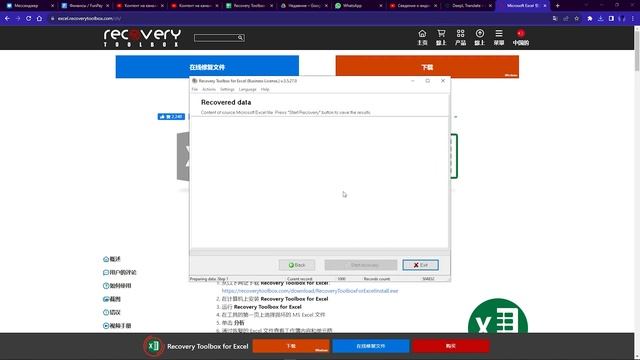Open the user reviews sidebar item

120,272
